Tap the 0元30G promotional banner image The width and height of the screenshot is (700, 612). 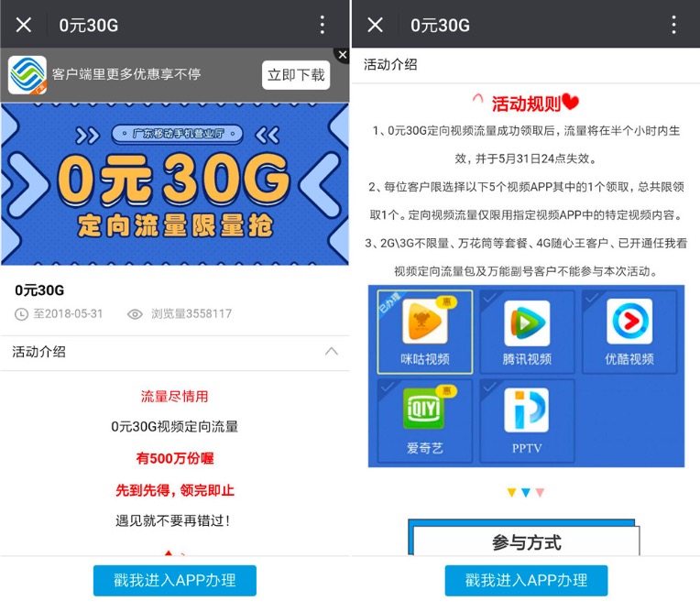[175, 184]
